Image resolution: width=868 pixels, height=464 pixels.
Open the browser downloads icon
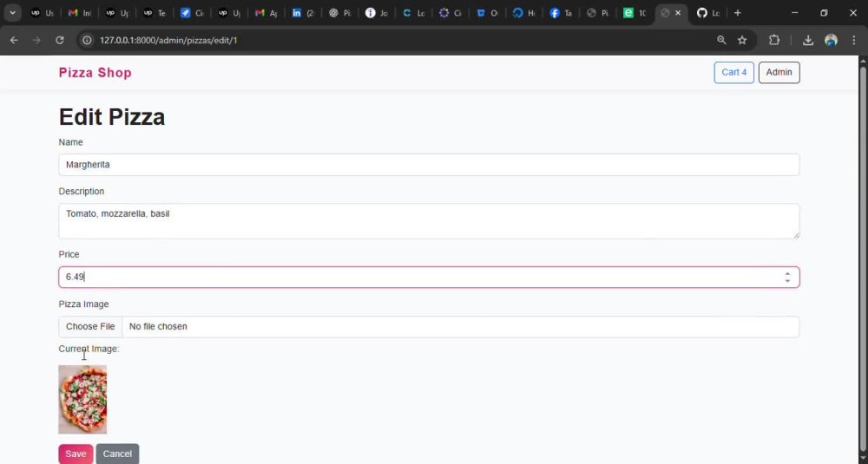pos(808,41)
